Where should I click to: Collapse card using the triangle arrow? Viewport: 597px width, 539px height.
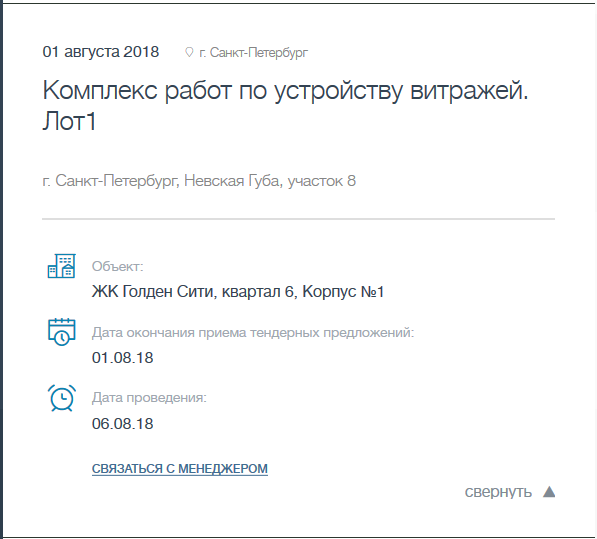[549, 491]
